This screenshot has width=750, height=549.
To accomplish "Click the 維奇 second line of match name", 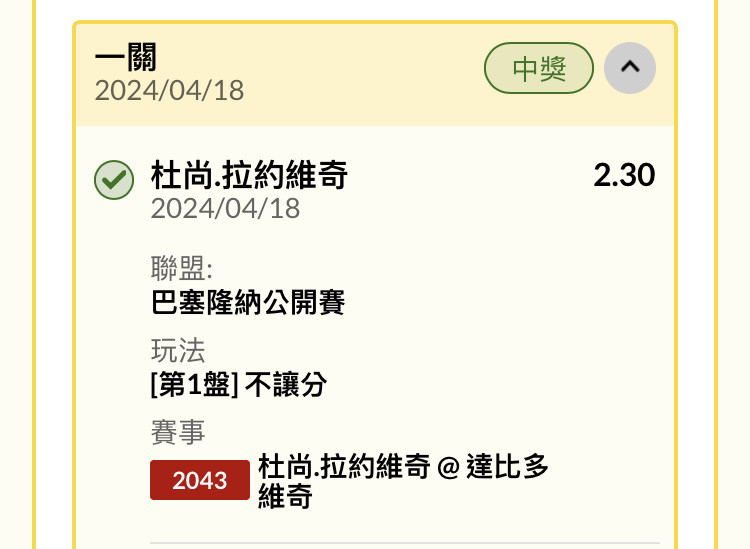I will click(285, 496).
